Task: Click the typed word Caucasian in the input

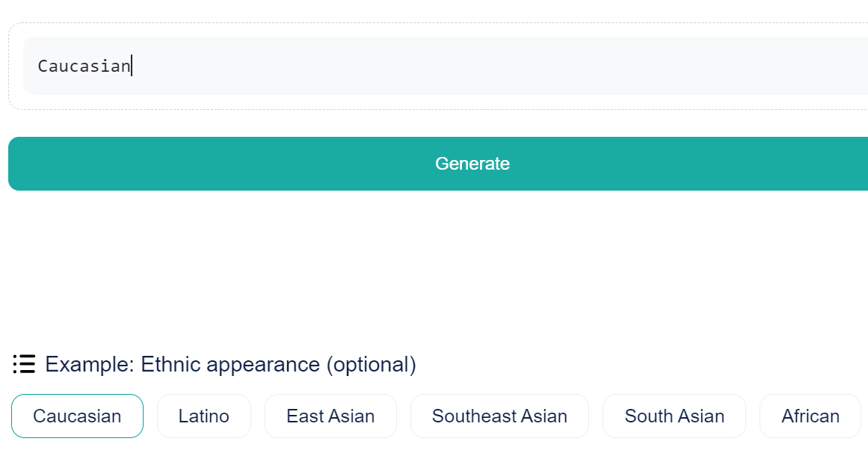Action: click(84, 66)
